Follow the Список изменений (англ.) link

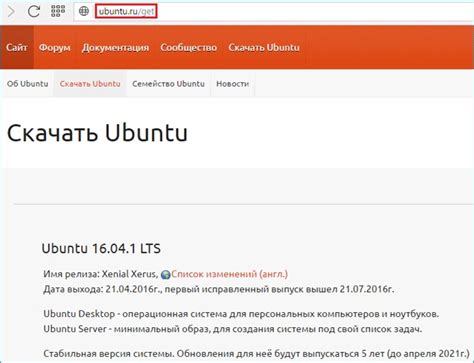[x=229, y=274]
